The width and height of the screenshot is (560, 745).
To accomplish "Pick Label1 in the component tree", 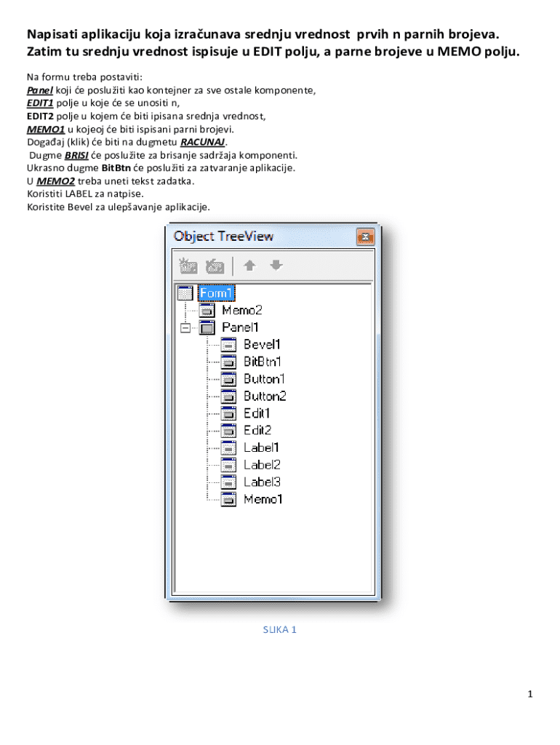I will pyautogui.click(x=262, y=447).
